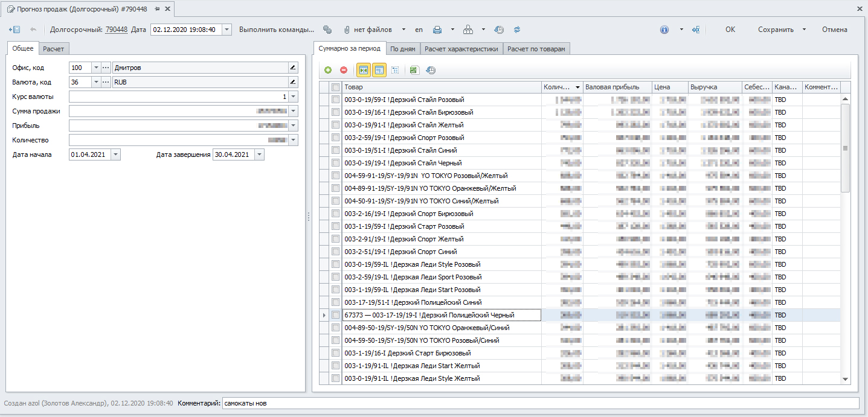Click the printer icon in toolbar
Image resolution: width=868 pixels, height=417 pixels.
(x=437, y=30)
